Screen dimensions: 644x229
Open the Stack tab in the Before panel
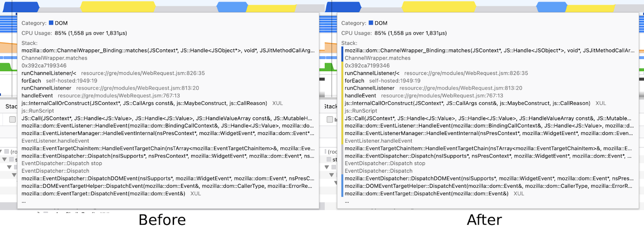coord(11,106)
